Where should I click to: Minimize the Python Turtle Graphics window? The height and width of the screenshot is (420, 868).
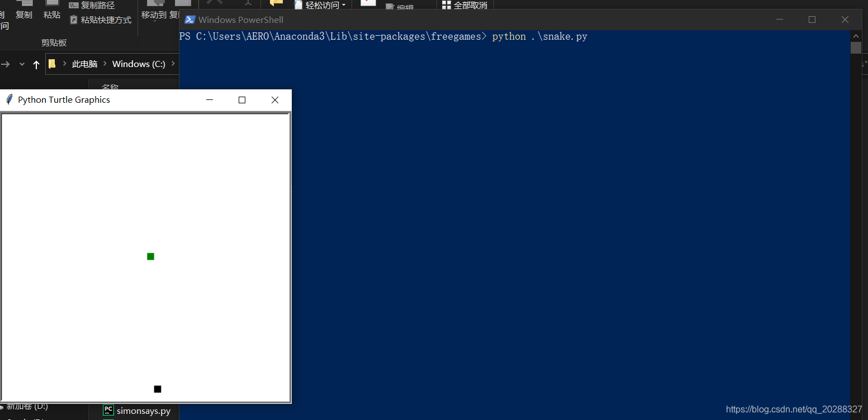[210, 100]
